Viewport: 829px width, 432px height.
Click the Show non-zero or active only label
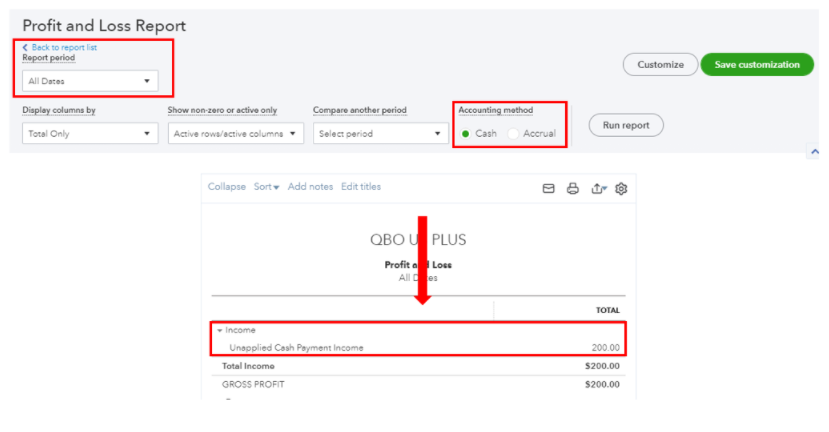[x=222, y=110]
